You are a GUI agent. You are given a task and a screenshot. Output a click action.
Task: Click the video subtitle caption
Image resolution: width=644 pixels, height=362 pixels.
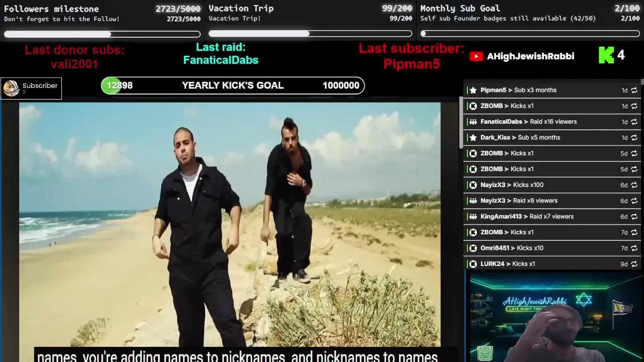[x=237, y=356]
